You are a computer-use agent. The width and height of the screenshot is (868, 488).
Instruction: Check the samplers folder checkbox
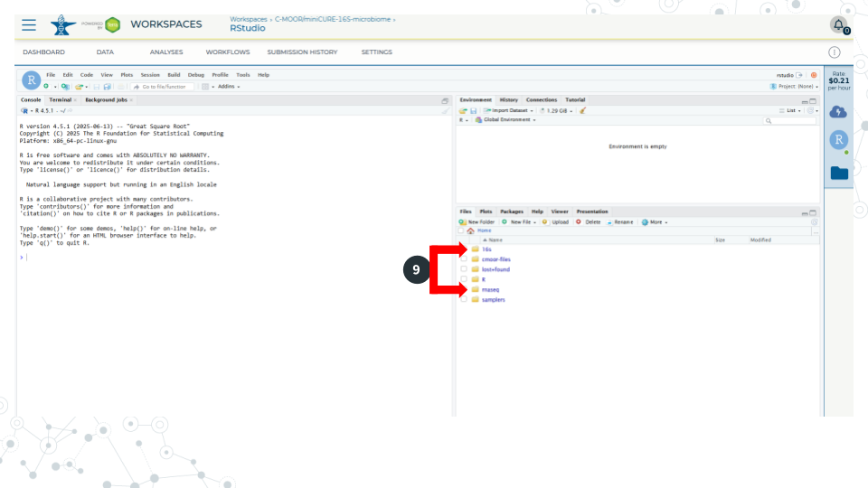tap(464, 299)
